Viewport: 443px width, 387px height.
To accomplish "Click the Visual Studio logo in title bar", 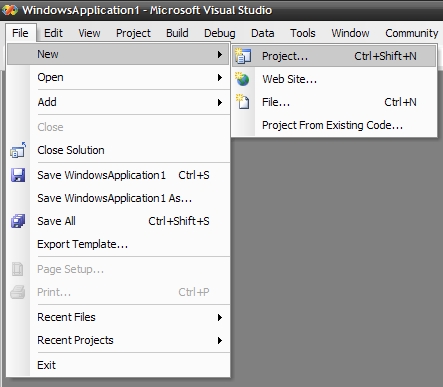I will click(x=10, y=10).
